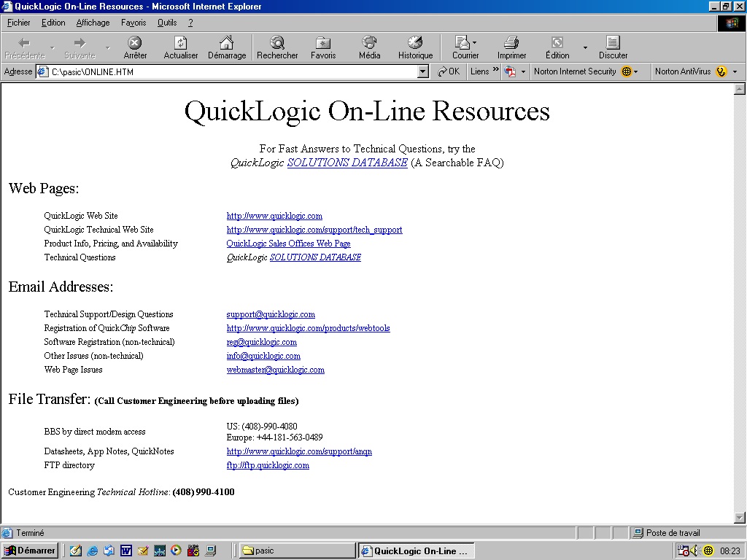Click the OK go button
The image size is (747, 560).
(x=449, y=71)
